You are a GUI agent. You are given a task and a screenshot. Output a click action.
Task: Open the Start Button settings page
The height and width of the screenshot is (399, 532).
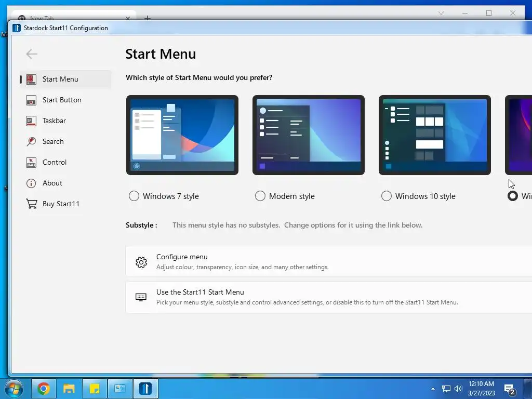[65, 100]
